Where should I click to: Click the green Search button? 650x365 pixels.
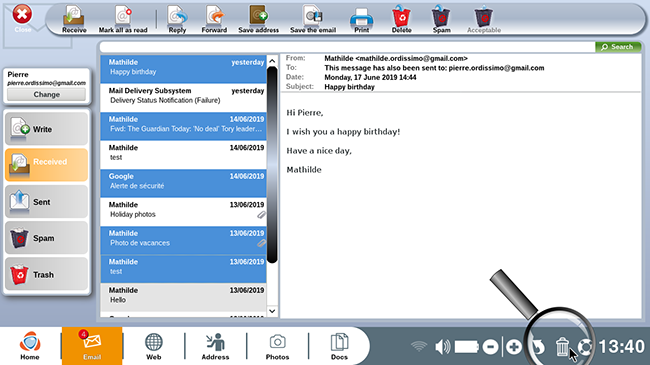[x=618, y=47]
